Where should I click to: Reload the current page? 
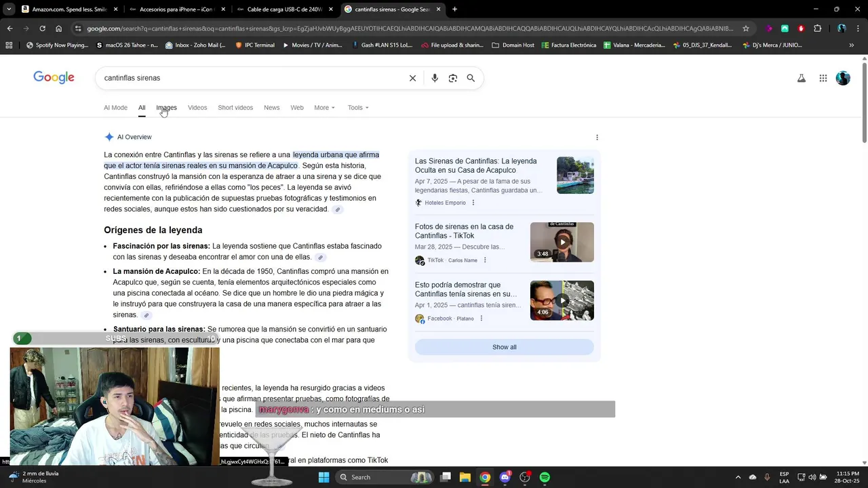click(42, 28)
